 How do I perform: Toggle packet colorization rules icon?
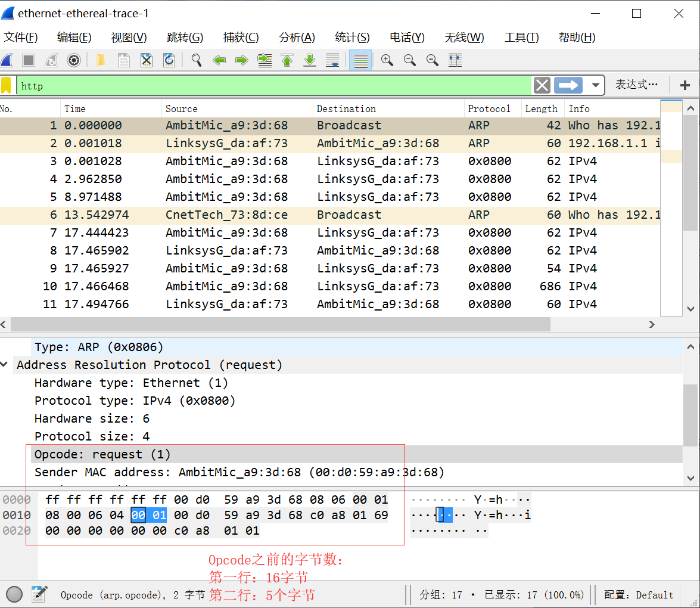coord(360,60)
